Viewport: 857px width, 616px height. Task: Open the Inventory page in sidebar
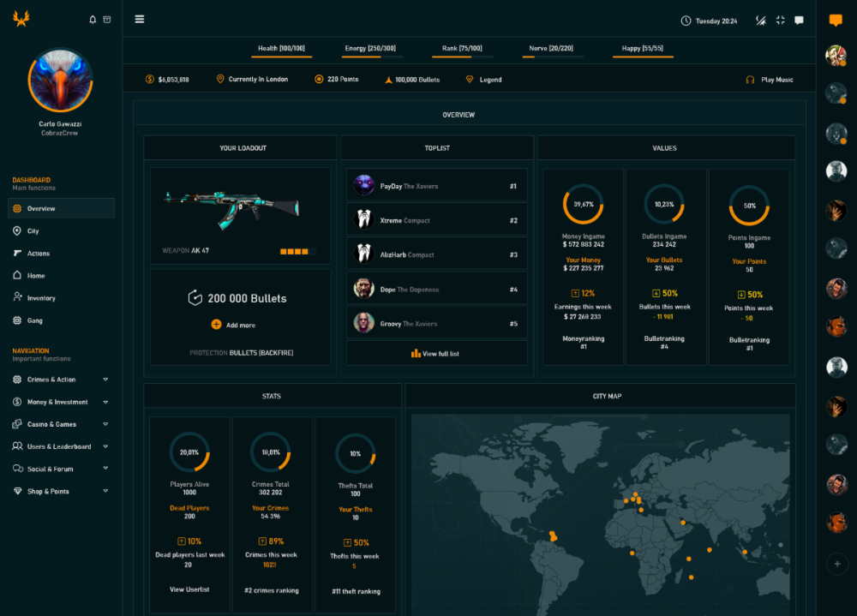coord(40,298)
